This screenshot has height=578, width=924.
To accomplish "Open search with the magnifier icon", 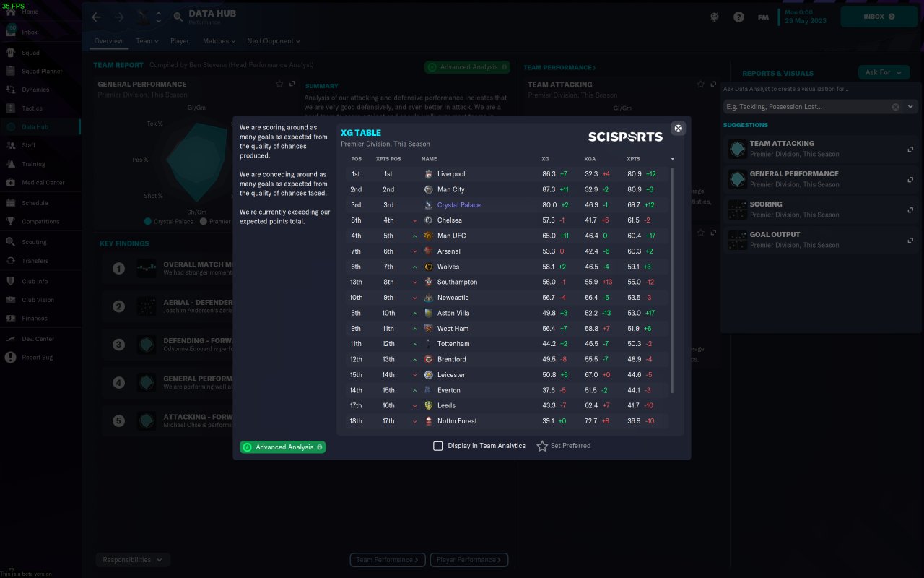I will click(x=178, y=17).
